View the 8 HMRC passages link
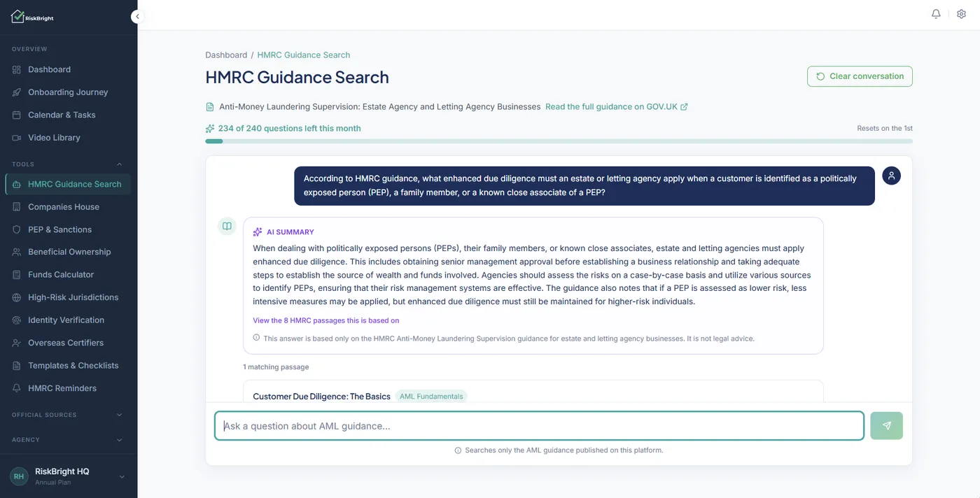This screenshot has height=498, width=980. (326, 320)
